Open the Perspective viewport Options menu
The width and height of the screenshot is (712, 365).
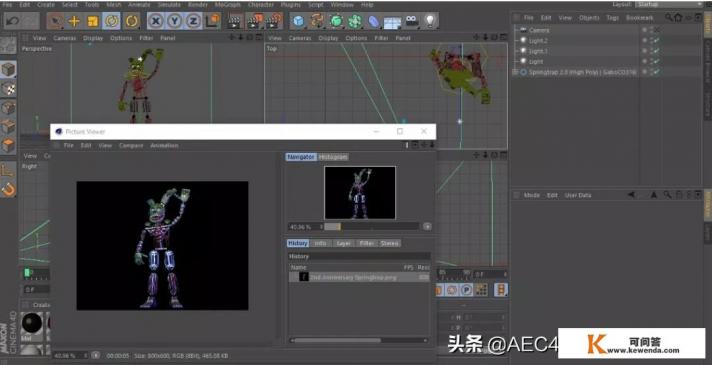click(121, 38)
